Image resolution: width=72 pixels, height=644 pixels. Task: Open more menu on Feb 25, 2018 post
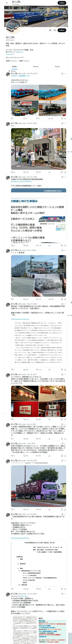(65, 123)
